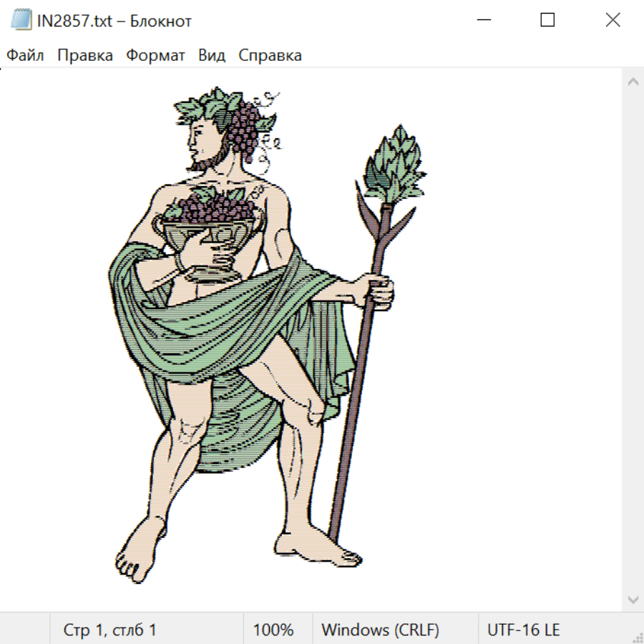Minimize the Блокнот window

pyautogui.click(x=483, y=21)
